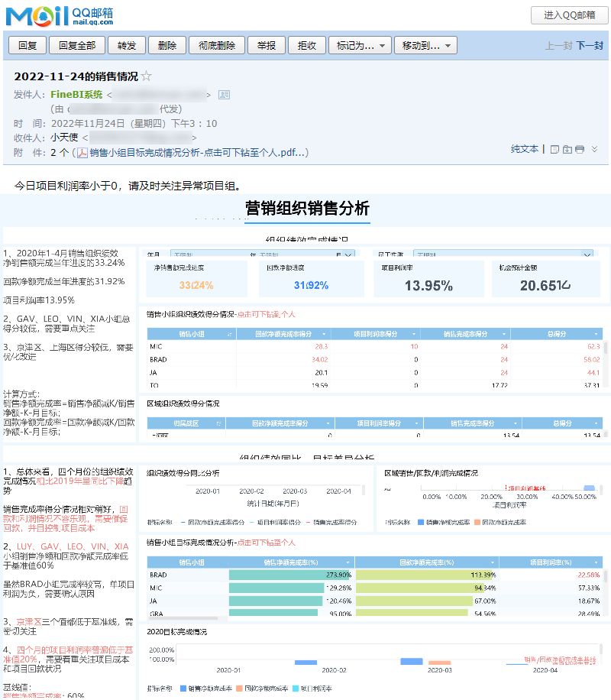This screenshot has height=700, width=611.
Task: Click FineBI系统 sender name
Action: pyautogui.click(x=76, y=95)
